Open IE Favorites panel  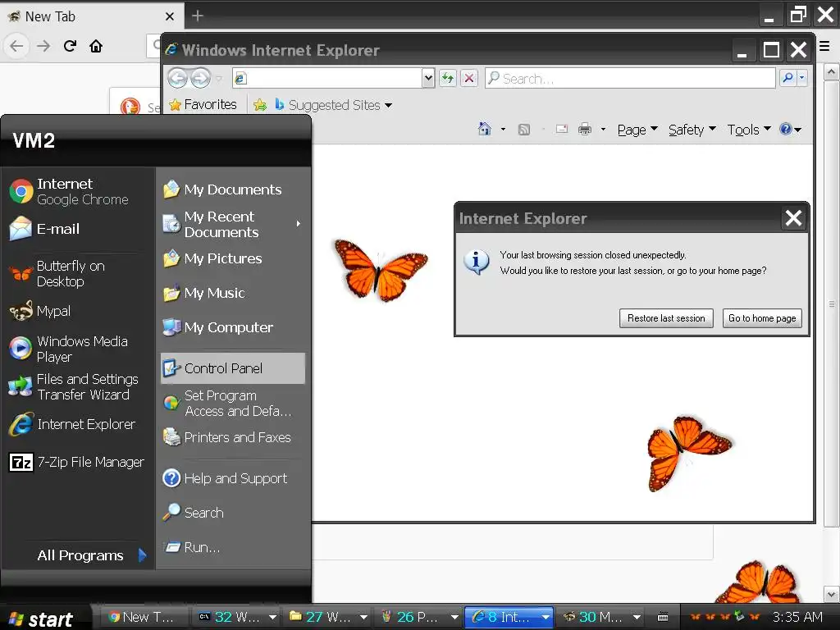coord(203,104)
